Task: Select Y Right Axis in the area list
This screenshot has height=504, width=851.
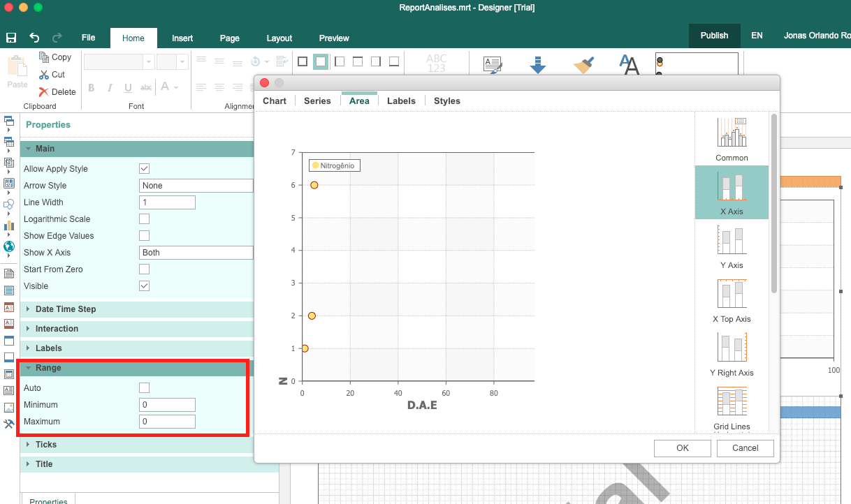Action: (732, 354)
